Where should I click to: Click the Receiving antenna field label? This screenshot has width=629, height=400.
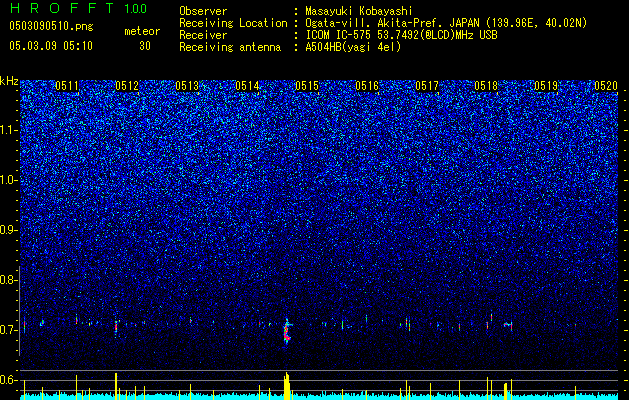230,47
